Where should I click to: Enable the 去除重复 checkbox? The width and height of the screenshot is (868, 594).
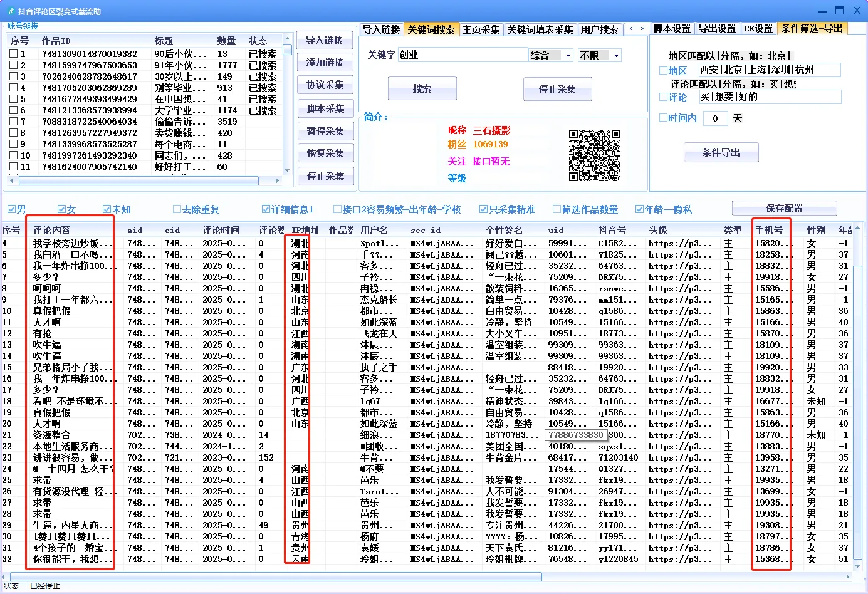pyautogui.click(x=177, y=209)
